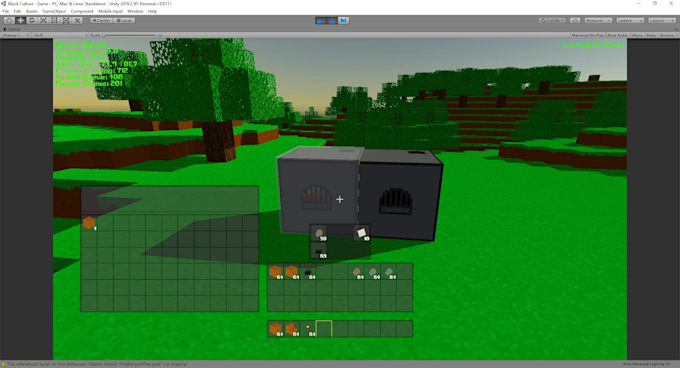This screenshot has height=368, width=680.
Task: Open the Assets menu
Action: tap(32, 11)
